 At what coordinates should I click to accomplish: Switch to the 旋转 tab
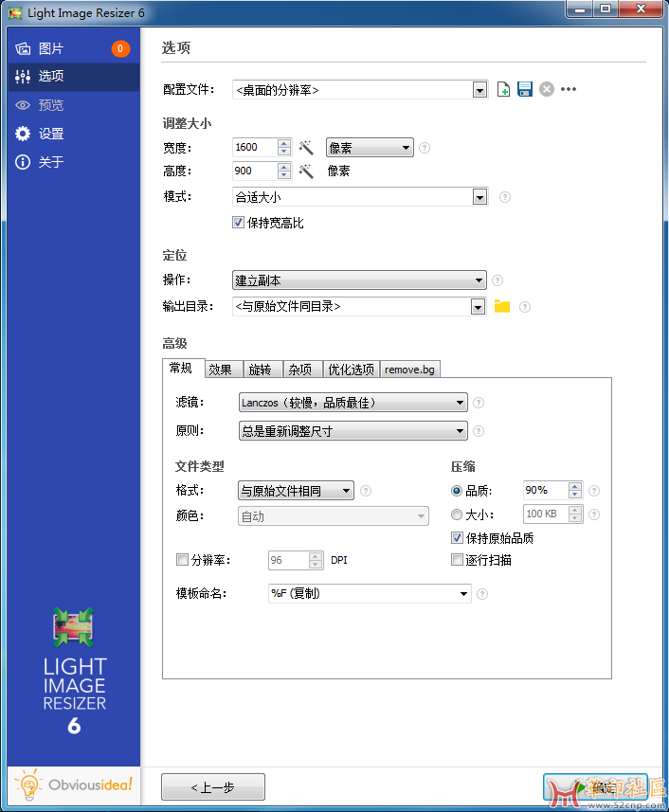pyautogui.click(x=263, y=370)
